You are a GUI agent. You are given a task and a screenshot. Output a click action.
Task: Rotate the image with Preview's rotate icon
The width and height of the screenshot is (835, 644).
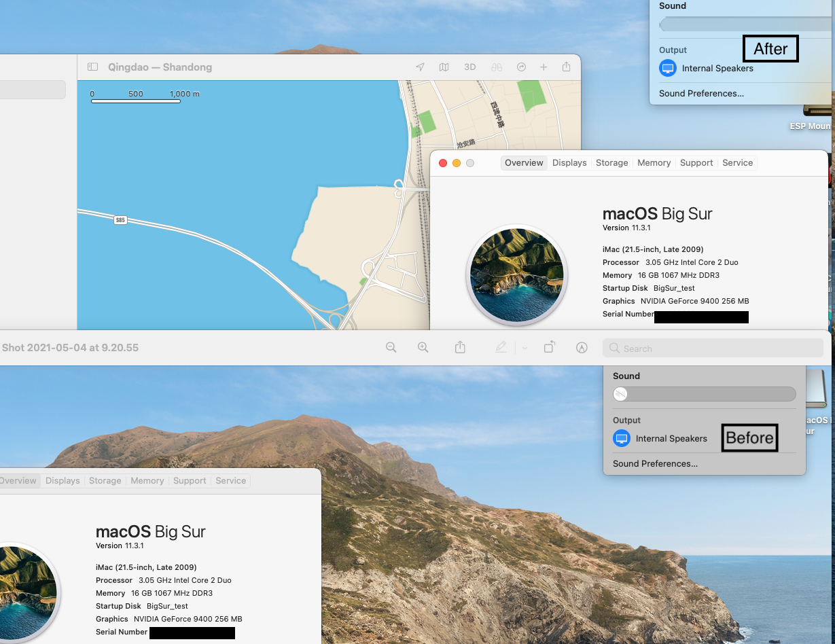click(x=550, y=347)
